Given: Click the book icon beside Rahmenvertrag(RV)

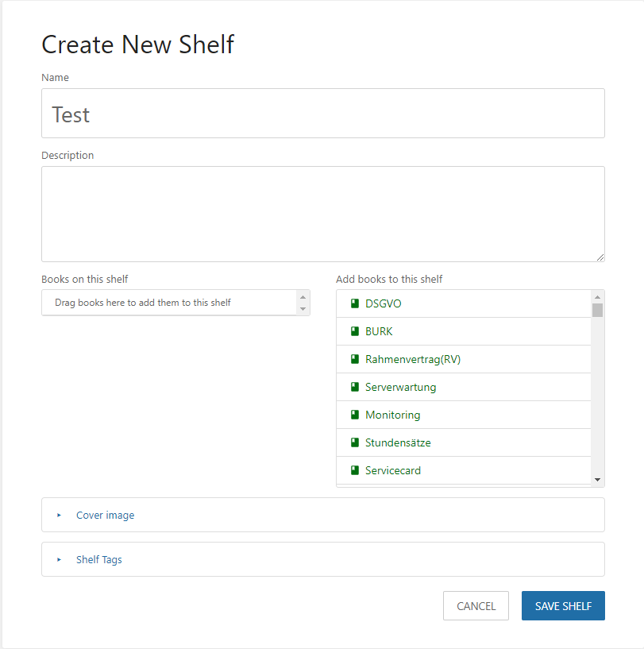Looking at the screenshot, I should (x=353, y=359).
